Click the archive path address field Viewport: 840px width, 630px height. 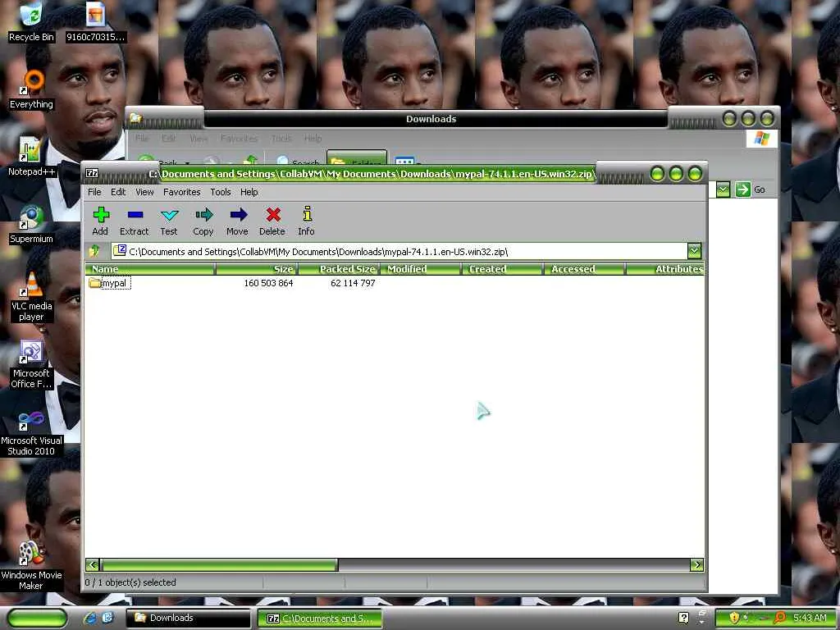pyautogui.click(x=399, y=251)
